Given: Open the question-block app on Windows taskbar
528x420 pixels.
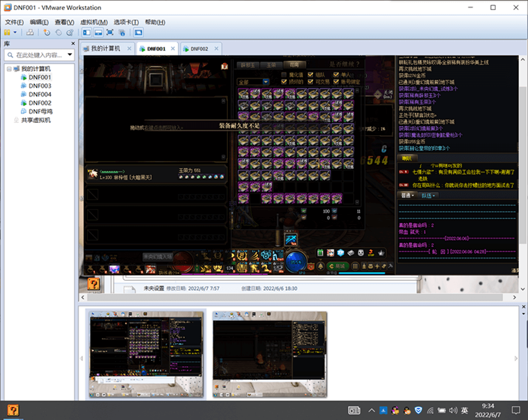Looking at the screenshot, I should point(13,410).
